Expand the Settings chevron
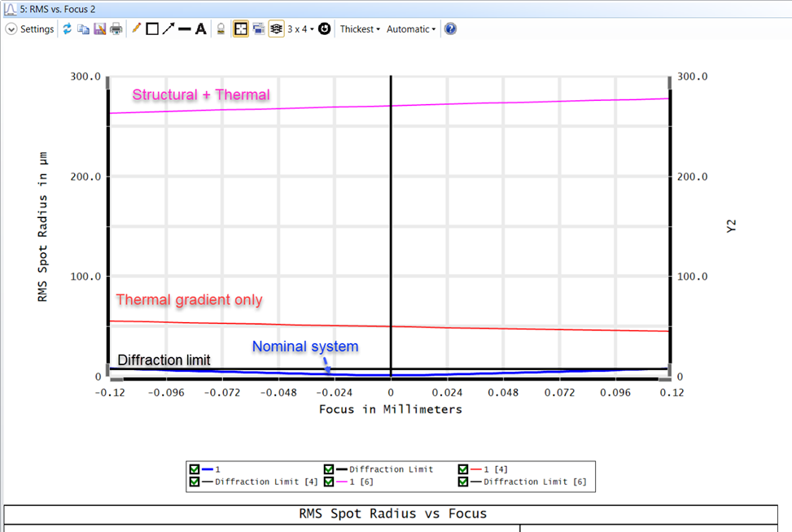 pos(11,28)
